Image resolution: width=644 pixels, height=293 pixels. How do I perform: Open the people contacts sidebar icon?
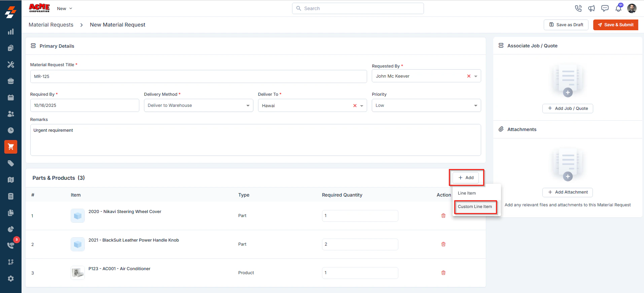pos(11,114)
